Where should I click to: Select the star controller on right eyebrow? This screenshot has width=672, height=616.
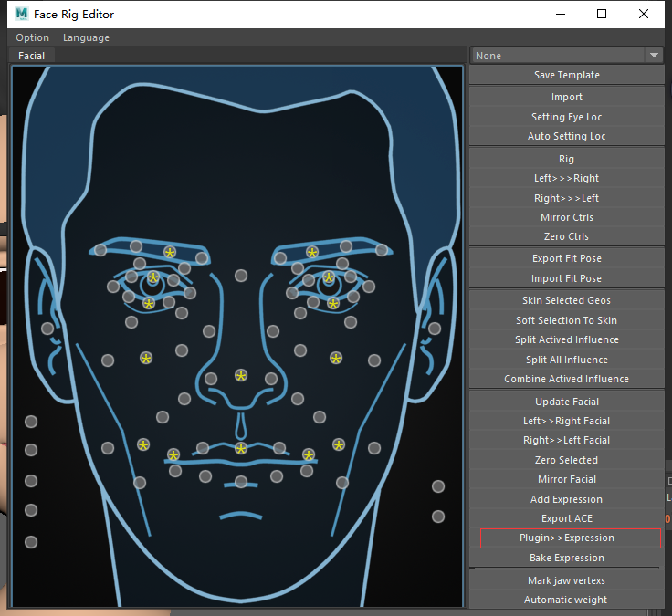tap(312, 252)
